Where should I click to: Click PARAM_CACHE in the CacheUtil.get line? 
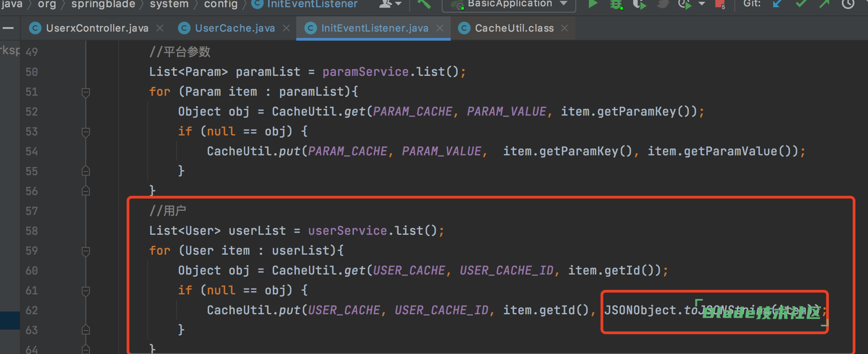(413, 112)
